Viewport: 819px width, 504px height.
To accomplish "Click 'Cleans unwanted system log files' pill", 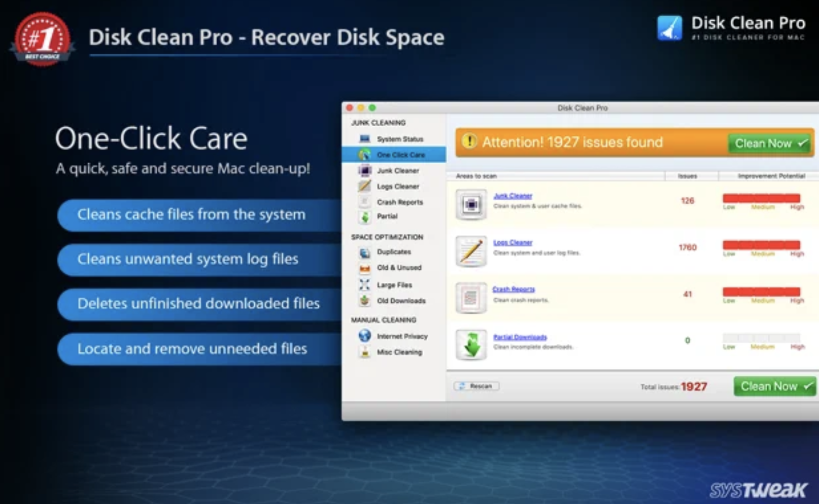I will point(199,259).
